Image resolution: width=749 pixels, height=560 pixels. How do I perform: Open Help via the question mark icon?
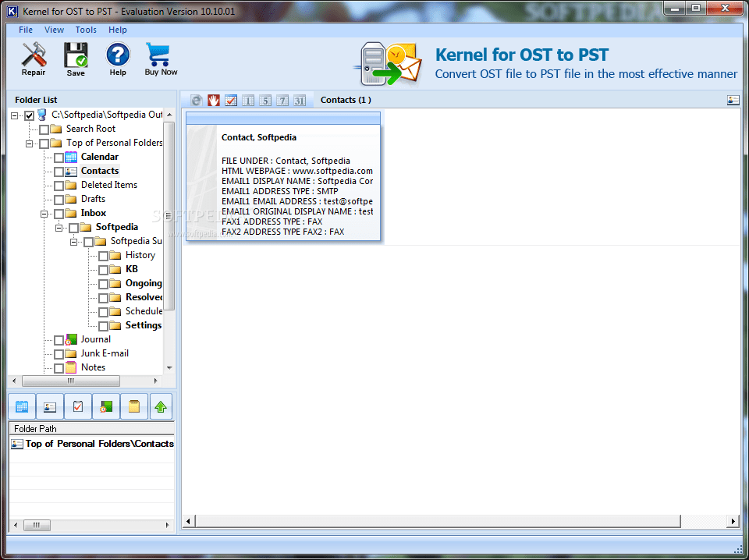[118, 59]
